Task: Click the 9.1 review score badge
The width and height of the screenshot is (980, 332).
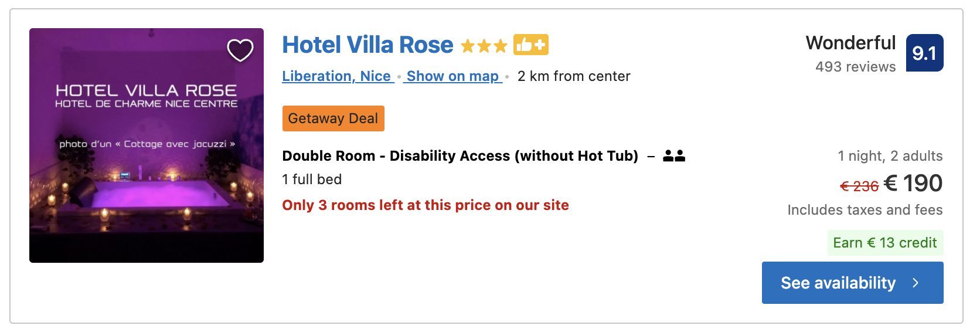Action: tap(924, 53)
